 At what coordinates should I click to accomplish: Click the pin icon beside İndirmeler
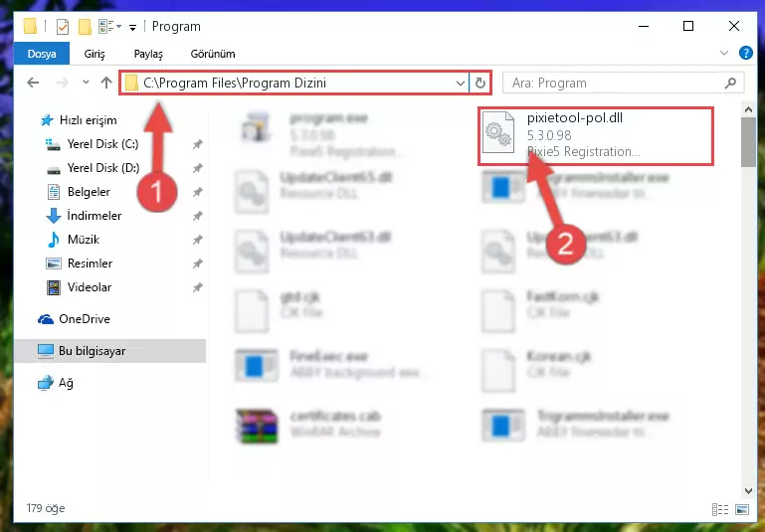pos(198,216)
